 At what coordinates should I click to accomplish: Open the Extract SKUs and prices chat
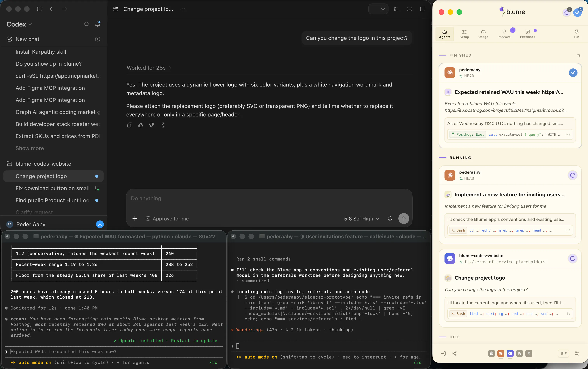[x=58, y=136]
